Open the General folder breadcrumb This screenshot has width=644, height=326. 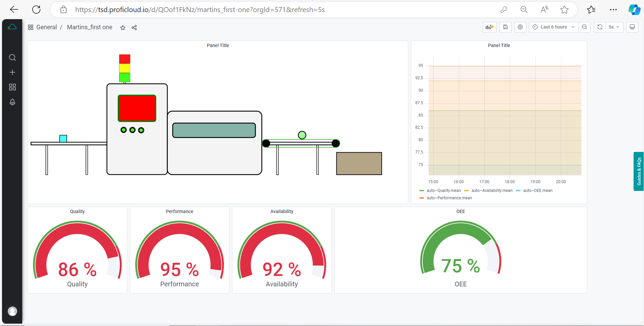(x=46, y=27)
